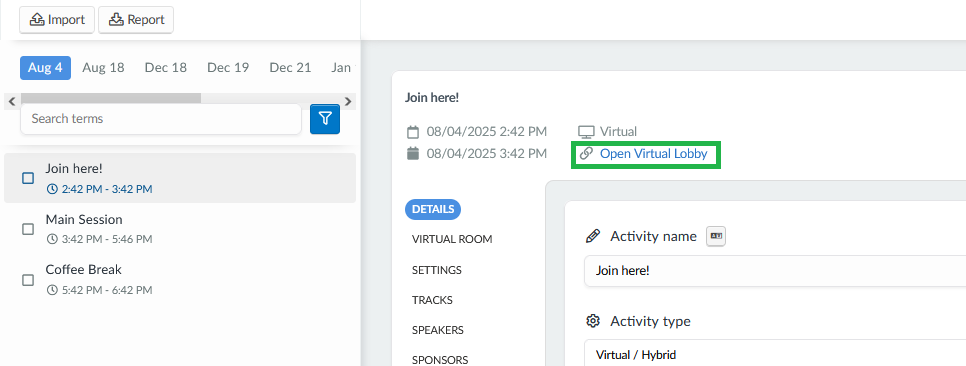Click the end date calendar icon
966x366 pixels.
pos(413,153)
